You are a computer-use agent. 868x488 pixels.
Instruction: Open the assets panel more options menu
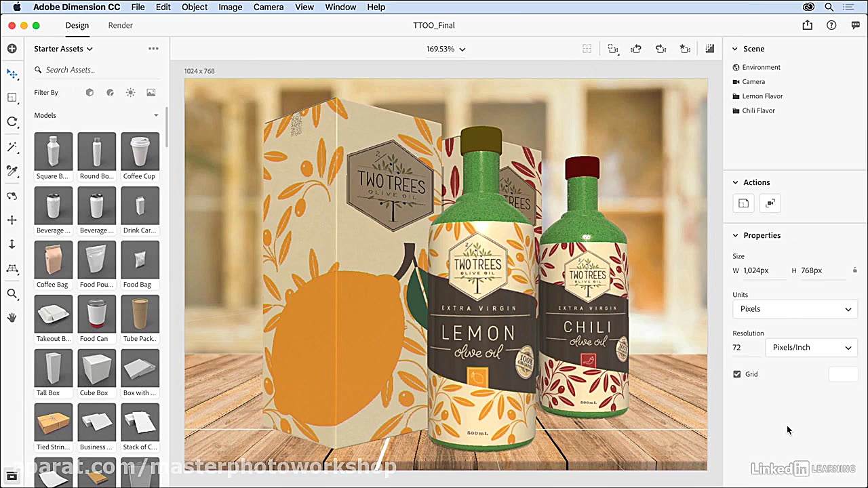153,49
